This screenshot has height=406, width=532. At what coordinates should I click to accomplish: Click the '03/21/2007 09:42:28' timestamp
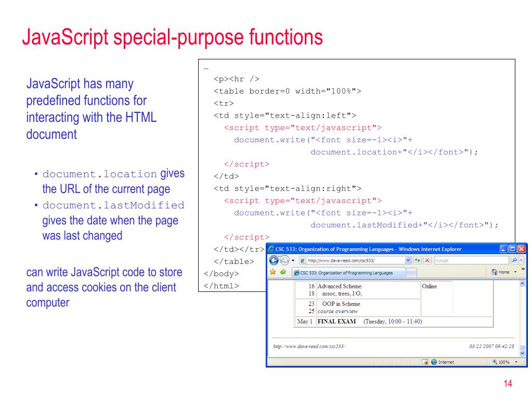coord(491,346)
